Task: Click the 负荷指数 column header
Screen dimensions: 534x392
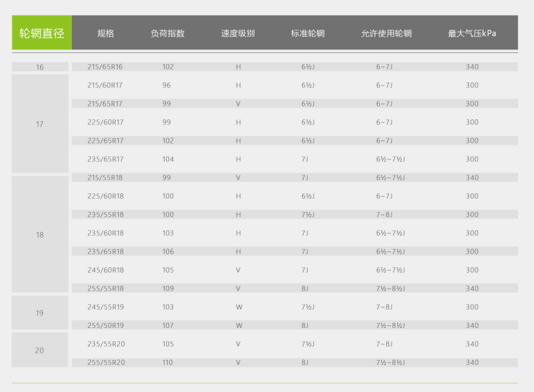Action: (167, 33)
